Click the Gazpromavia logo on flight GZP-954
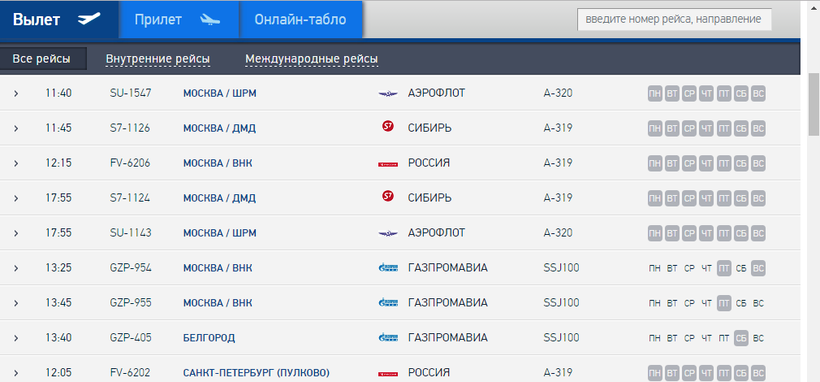This screenshot has height=382, width=820. pyautogui.click(x=388, y=268)
